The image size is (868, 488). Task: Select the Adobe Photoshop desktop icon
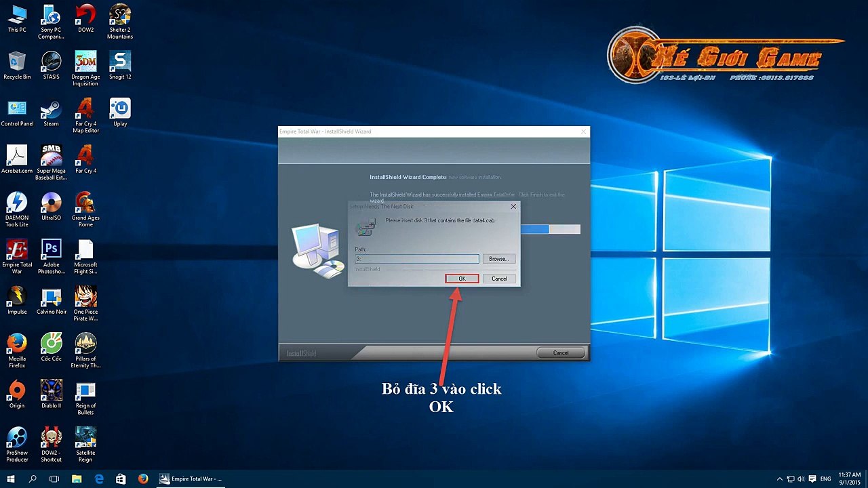51,257
